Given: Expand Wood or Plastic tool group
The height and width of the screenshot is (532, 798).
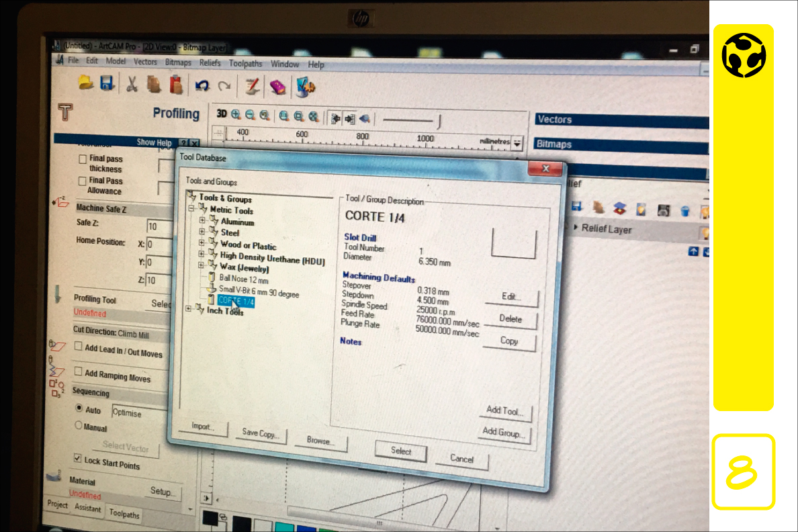Looking at the screenshot, I should click(202, 242).
